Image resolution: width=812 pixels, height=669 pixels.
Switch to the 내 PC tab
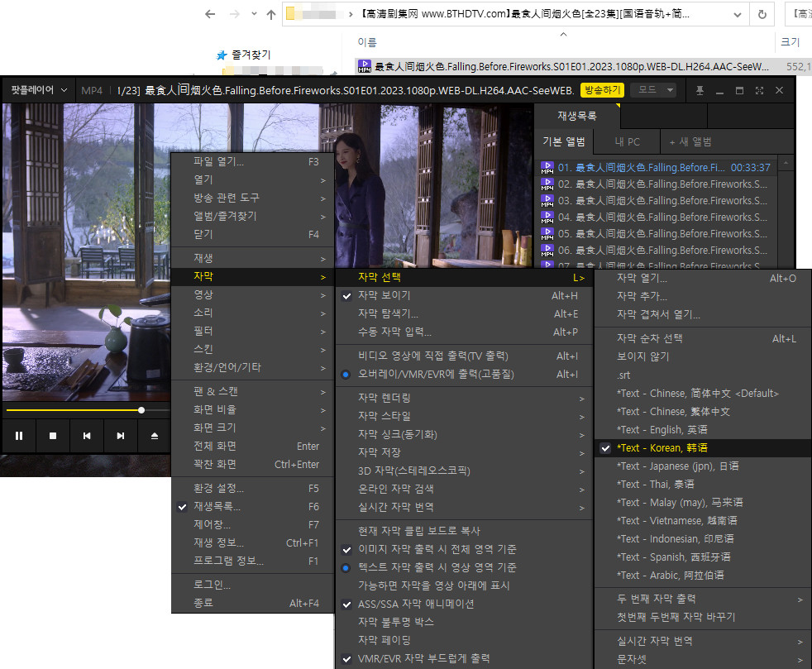(627, 142)
